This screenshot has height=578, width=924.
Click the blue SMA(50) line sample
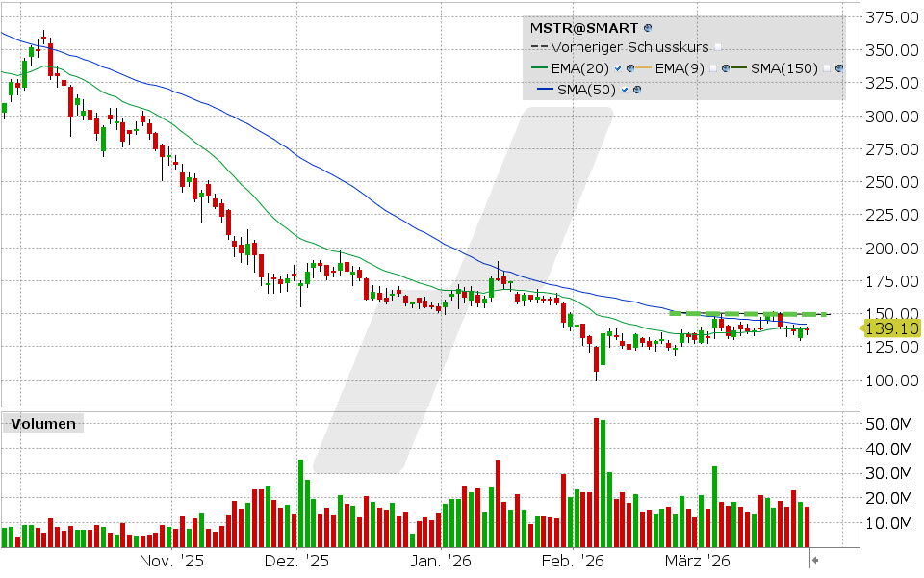tap(543, 90)
